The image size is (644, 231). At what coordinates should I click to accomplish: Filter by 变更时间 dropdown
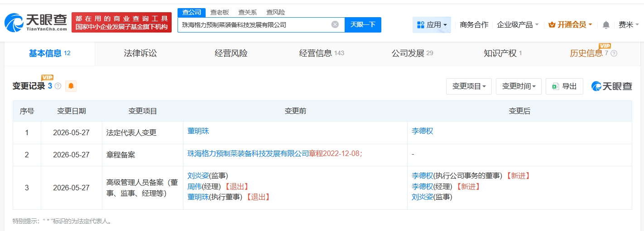[519, 86]
